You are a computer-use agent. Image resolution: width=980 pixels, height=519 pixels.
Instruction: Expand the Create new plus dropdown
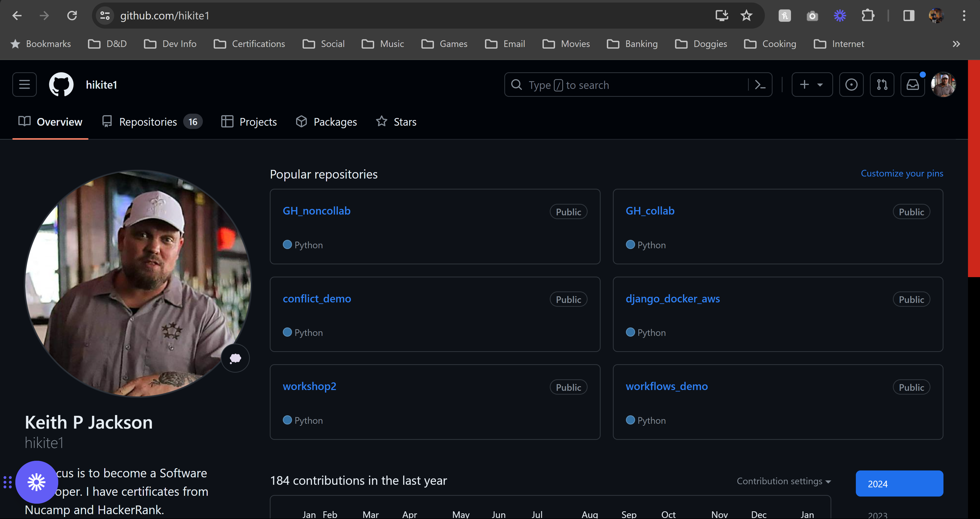[812, 84]
